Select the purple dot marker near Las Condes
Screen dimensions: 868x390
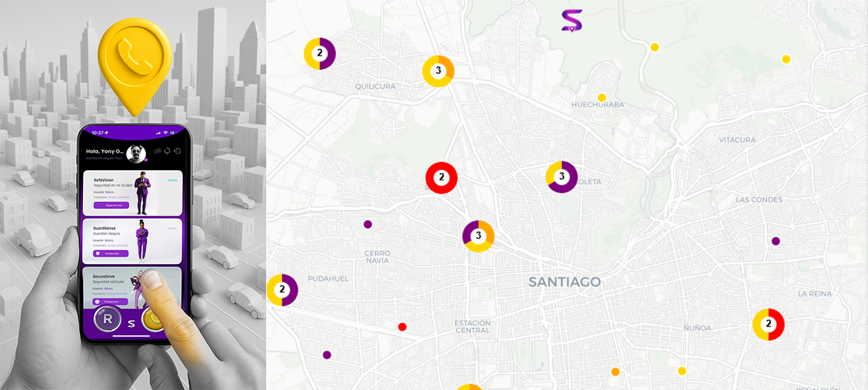[x=776, y=241]
